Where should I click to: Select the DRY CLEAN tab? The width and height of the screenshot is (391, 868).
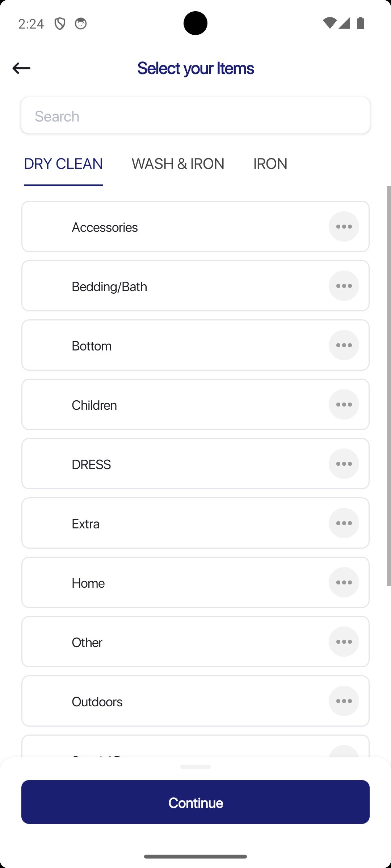pyautogui.click(x=63, y=164)
